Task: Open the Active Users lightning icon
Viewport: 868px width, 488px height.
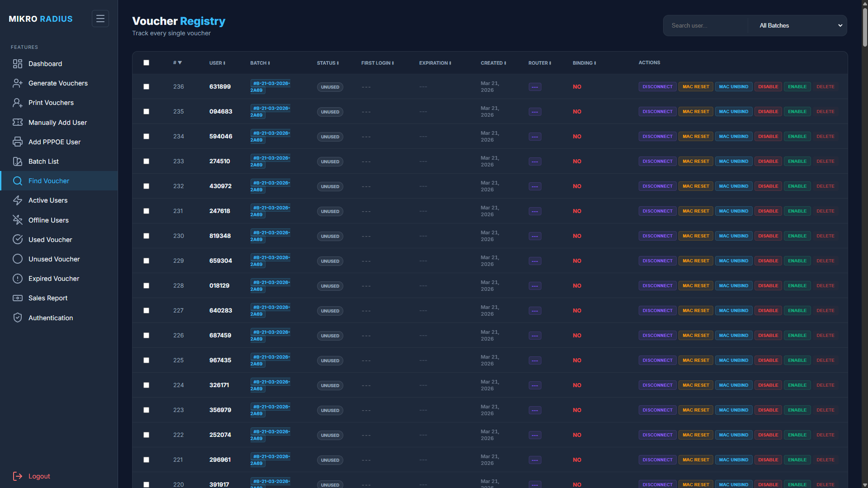Action: [x=18, y=200]
